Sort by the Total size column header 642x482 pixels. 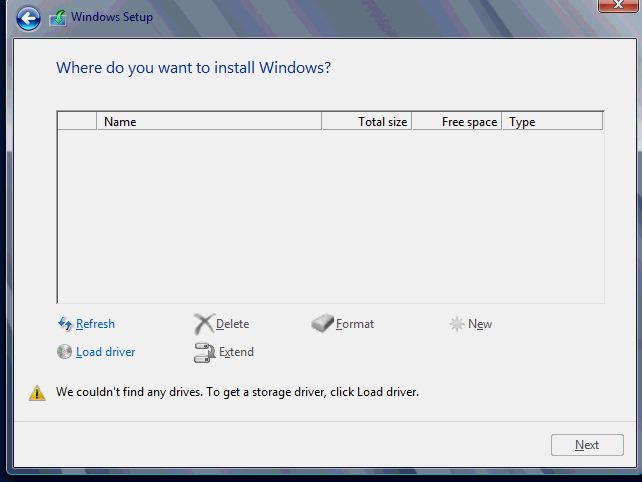(x=367, y=122)
